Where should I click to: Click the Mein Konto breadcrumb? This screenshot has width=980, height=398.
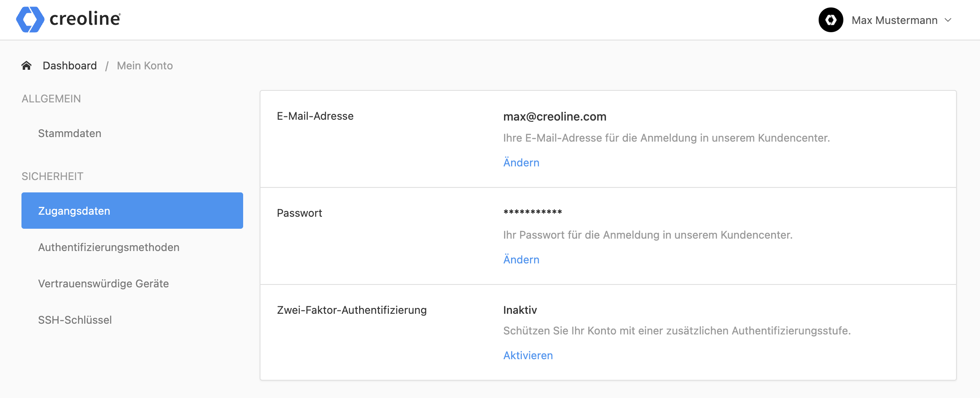coord(145,66)
